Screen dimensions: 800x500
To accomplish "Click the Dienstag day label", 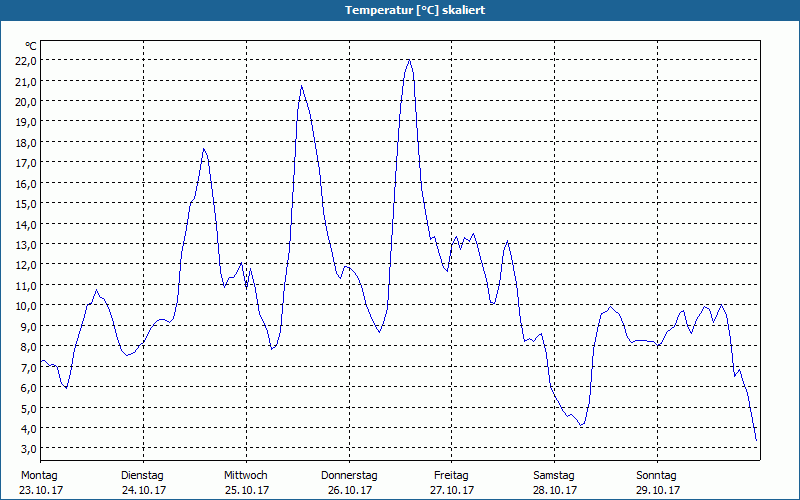I will pyautogui.click(x=142, y=476).
